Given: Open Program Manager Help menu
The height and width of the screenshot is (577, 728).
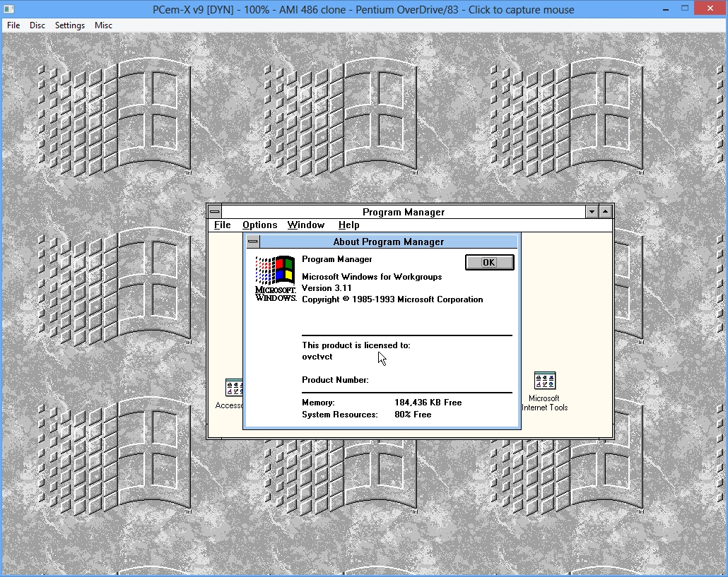Looking at the screenshot, I should pos(348,225).
